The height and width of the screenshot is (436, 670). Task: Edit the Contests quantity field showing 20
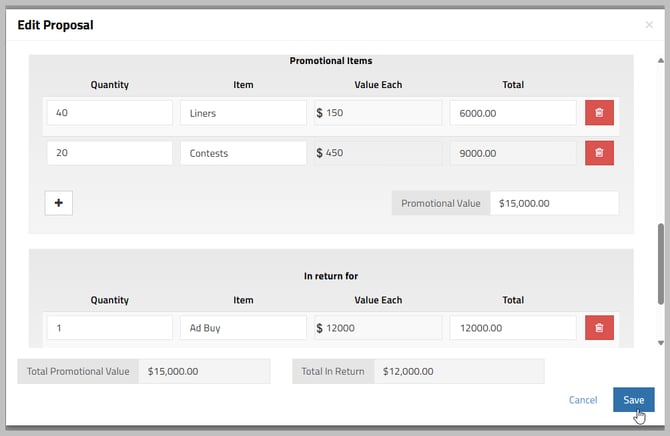tap(110, 153)
